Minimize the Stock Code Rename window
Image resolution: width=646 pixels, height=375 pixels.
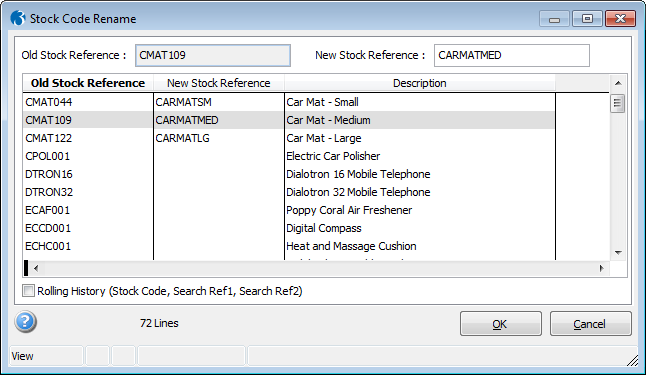point(554,19)
